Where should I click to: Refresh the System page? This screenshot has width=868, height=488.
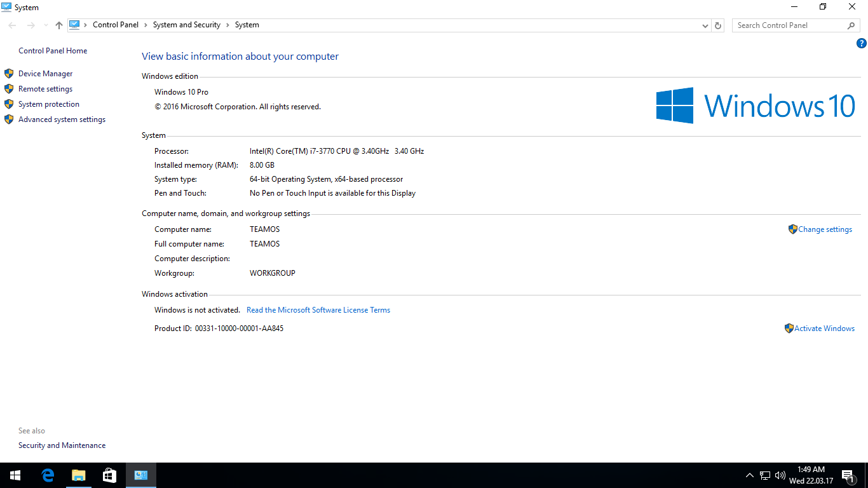coord(718,25)
